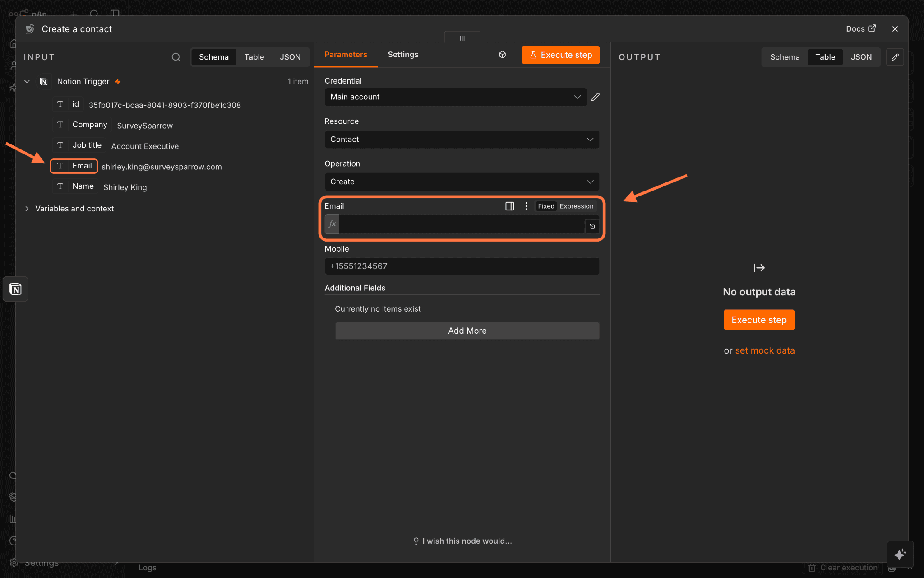The image size is (924, 578).
Task: Open the focus panel icon in the Email field
Action: [x=510, y=206]
